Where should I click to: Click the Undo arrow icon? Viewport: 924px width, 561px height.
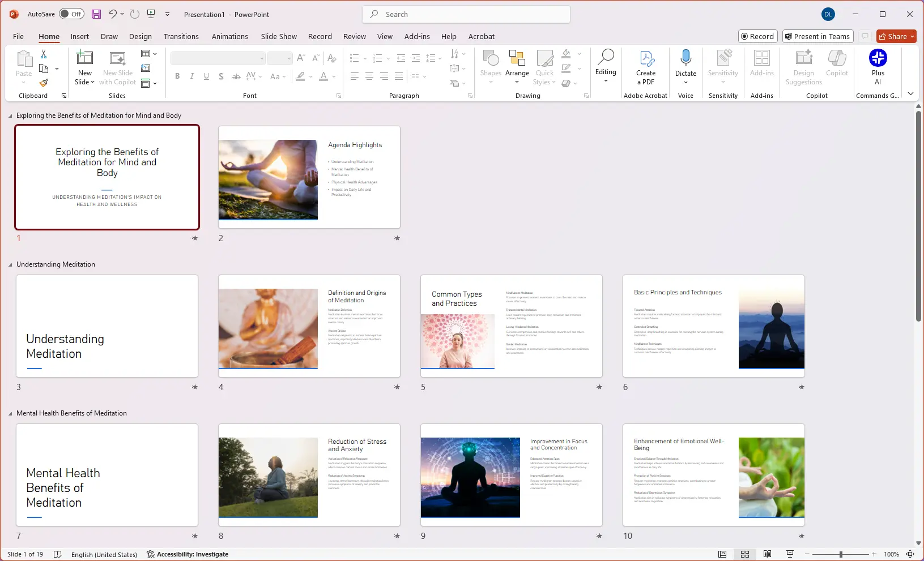pos(112,14)
